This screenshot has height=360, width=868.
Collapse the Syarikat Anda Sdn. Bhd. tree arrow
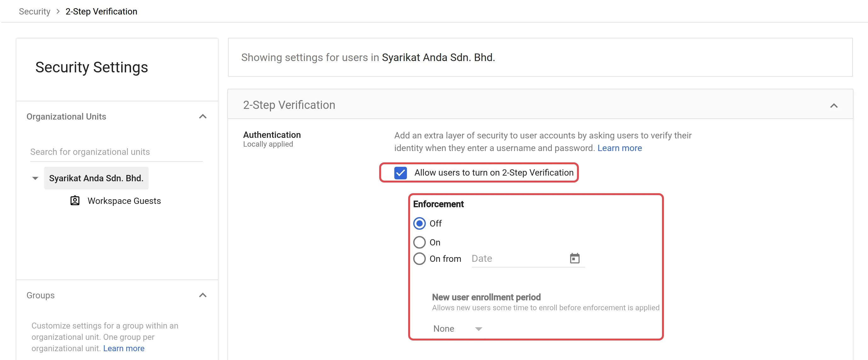(35, 178)
